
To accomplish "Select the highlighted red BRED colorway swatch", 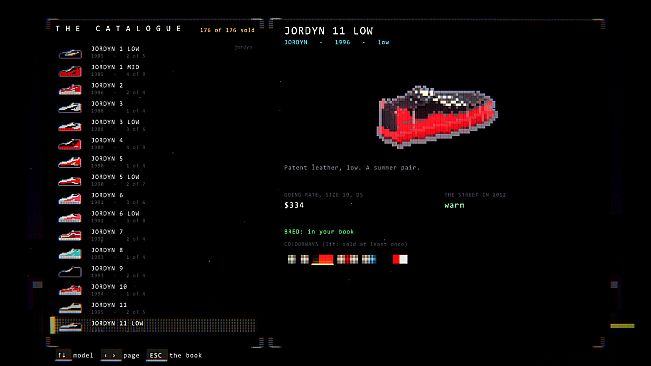I will (323, 260).
